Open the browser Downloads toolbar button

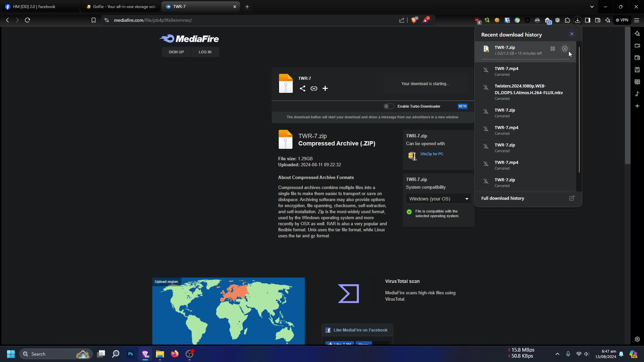(578, 20)
